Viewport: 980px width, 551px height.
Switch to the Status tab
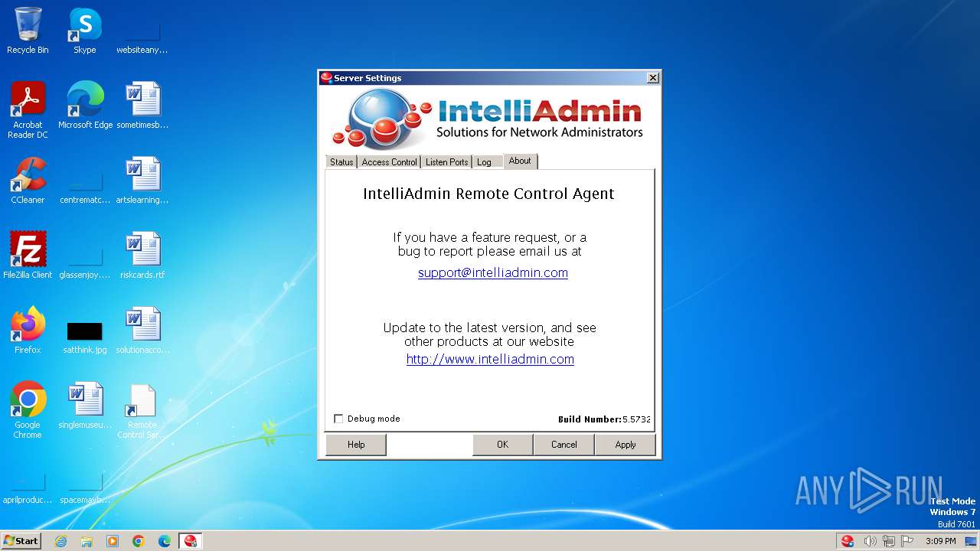pyautogui.click(x=341, y=162)
